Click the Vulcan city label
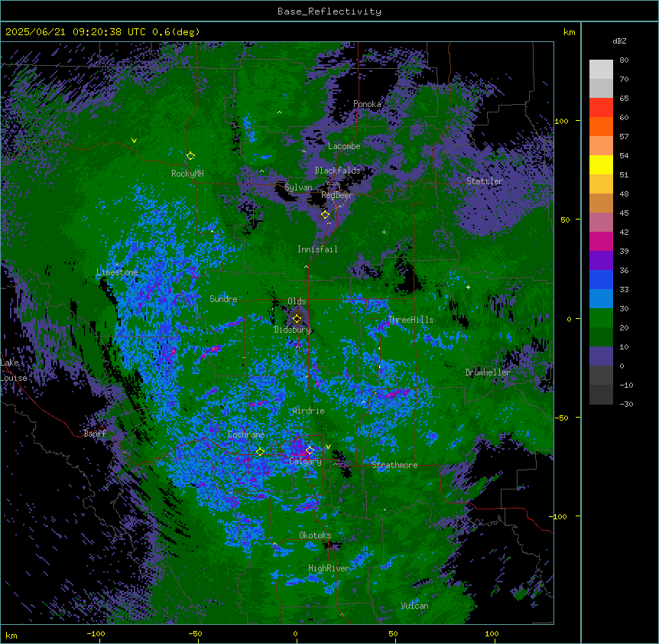659x644 pixels. pyautogui.click(x=414, y=606)
